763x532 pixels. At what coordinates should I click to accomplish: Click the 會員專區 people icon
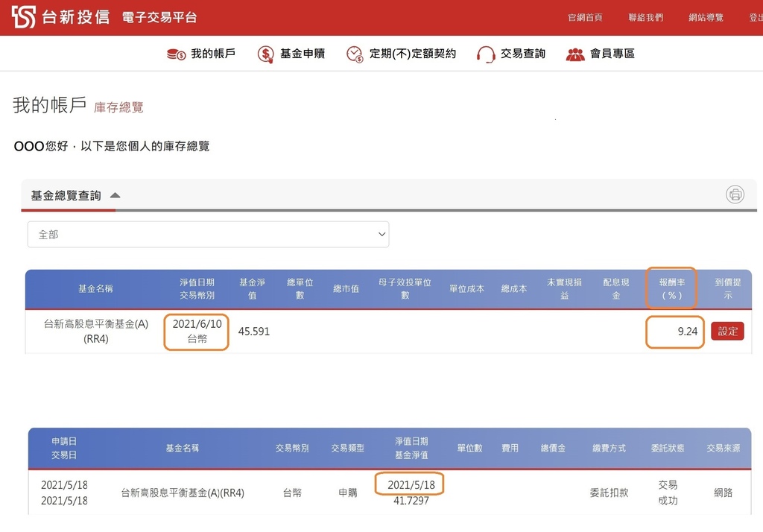click(x=576, y=53)
